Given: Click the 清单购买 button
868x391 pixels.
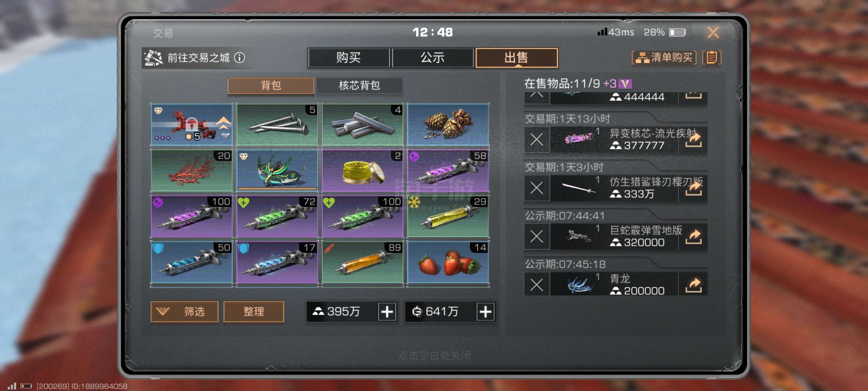Looking at the screenshot, I should [x=664, y=58].
